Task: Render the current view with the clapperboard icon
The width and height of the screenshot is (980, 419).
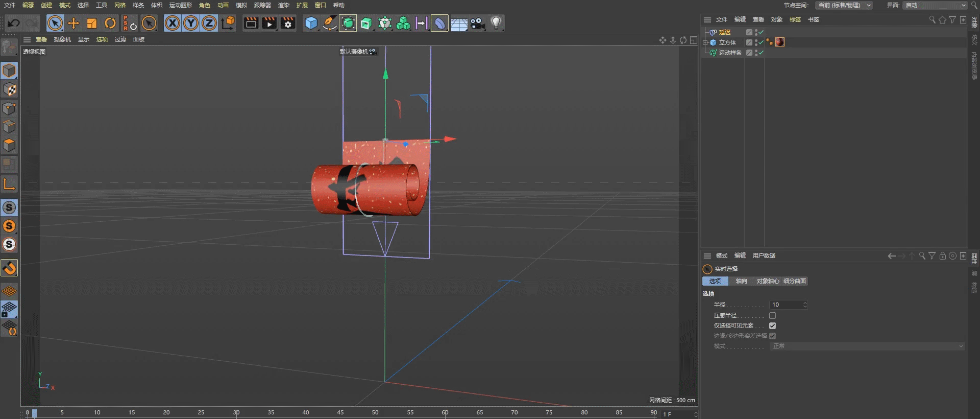Action: pyautogui.click(x=251, y=23)
